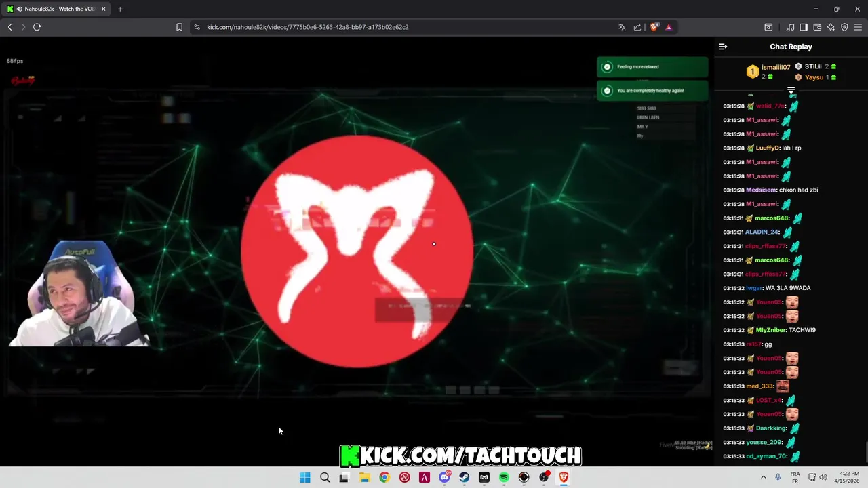
Task: Click username walid_77h in chat
Action: (x=770, y=106)
